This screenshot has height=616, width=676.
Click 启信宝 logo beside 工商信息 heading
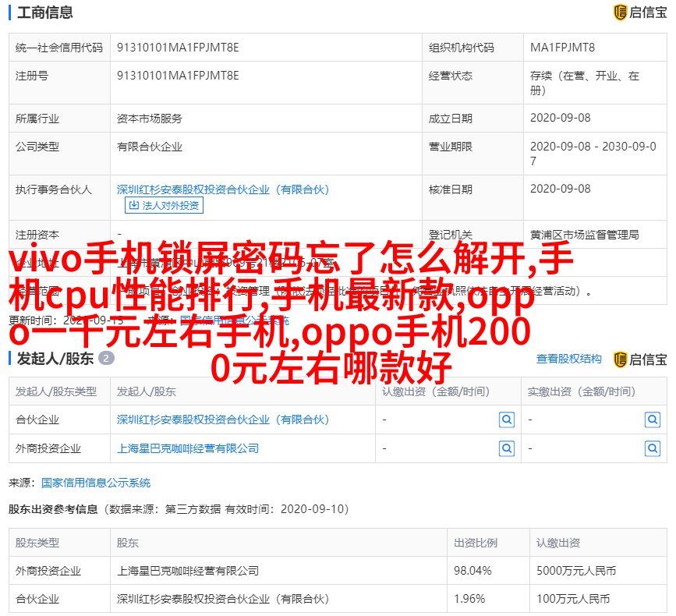click(x=640, y=12)
